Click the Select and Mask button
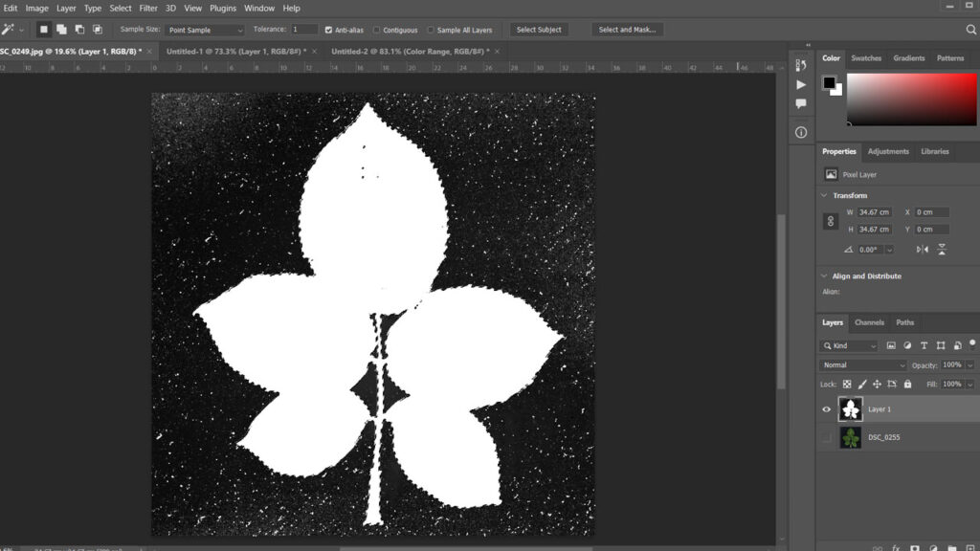 (627, 30)
